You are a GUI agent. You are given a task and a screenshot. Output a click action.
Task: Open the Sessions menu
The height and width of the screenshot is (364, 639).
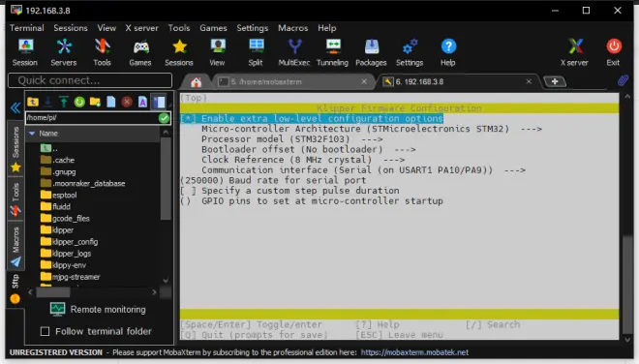click(71, 28)
